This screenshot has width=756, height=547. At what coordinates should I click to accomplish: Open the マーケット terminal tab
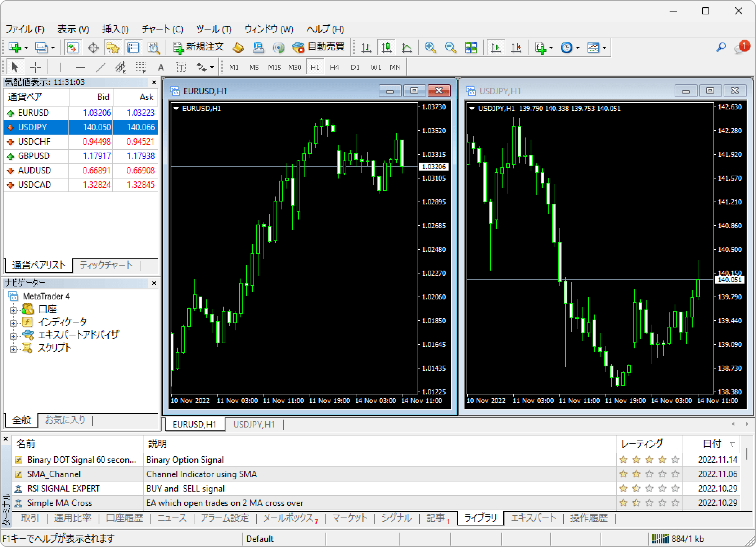[350, 518]
